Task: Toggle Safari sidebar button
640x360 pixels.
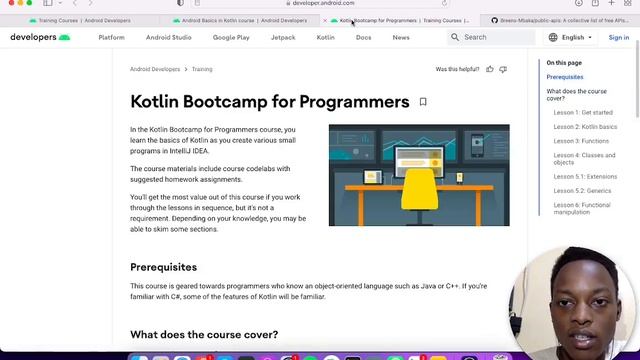Action: [48, 3]
